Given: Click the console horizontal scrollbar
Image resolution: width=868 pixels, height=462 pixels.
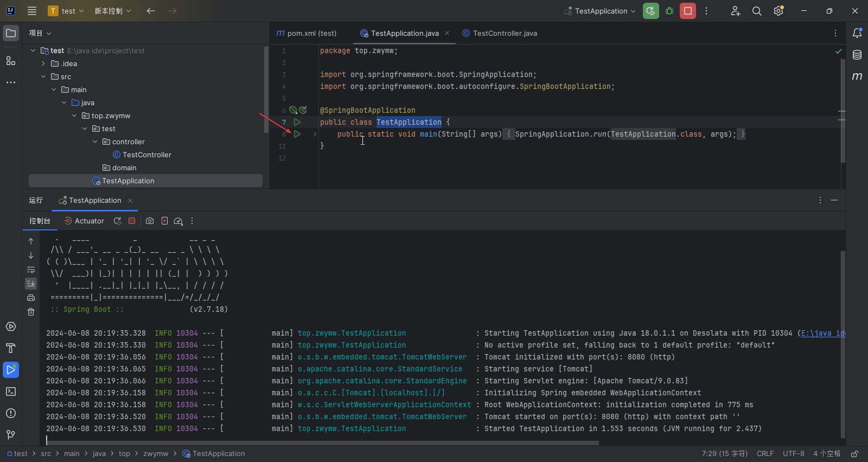Looking at the screenshot, I should tap(322, 443).
